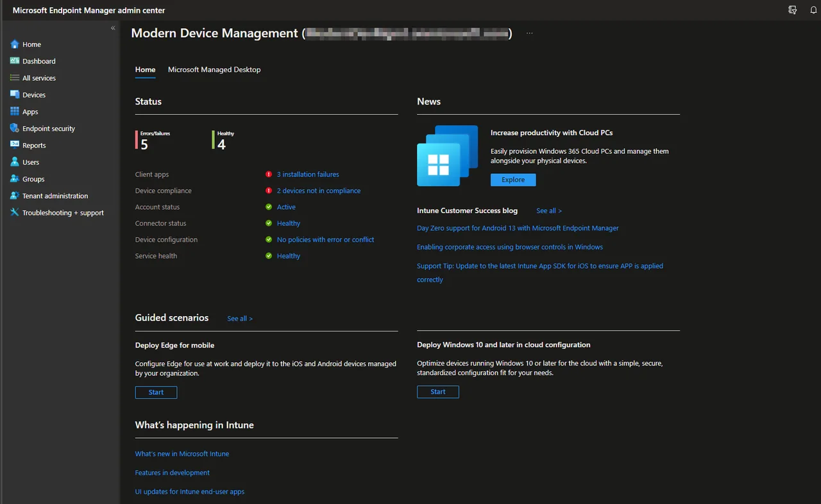Click the red error icon for Client apps

269,174
